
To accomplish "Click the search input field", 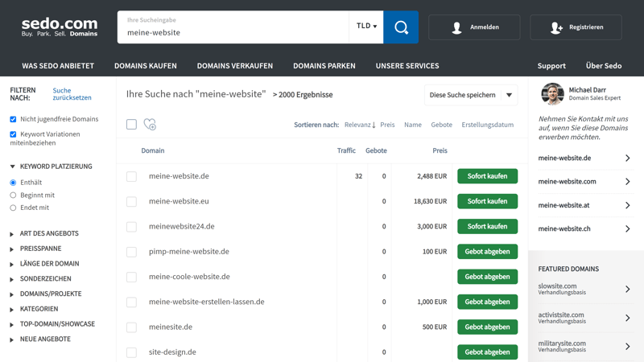I will 233,32.
